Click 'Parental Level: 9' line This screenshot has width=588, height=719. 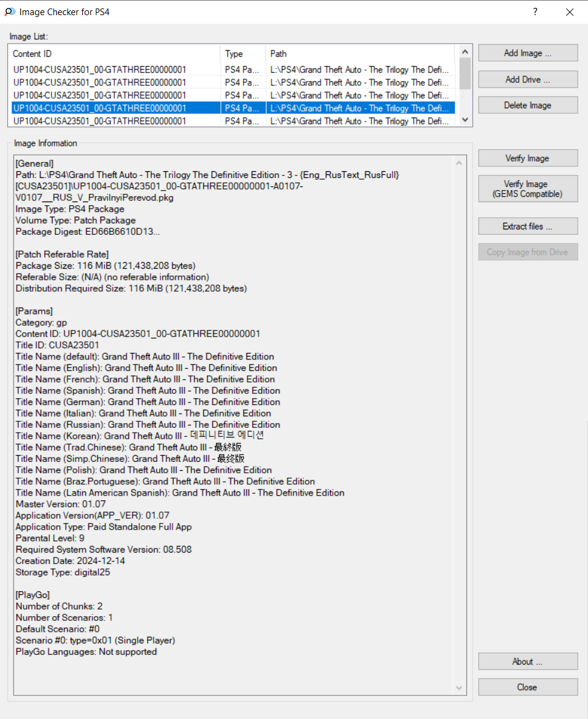[x=50, y=538]
